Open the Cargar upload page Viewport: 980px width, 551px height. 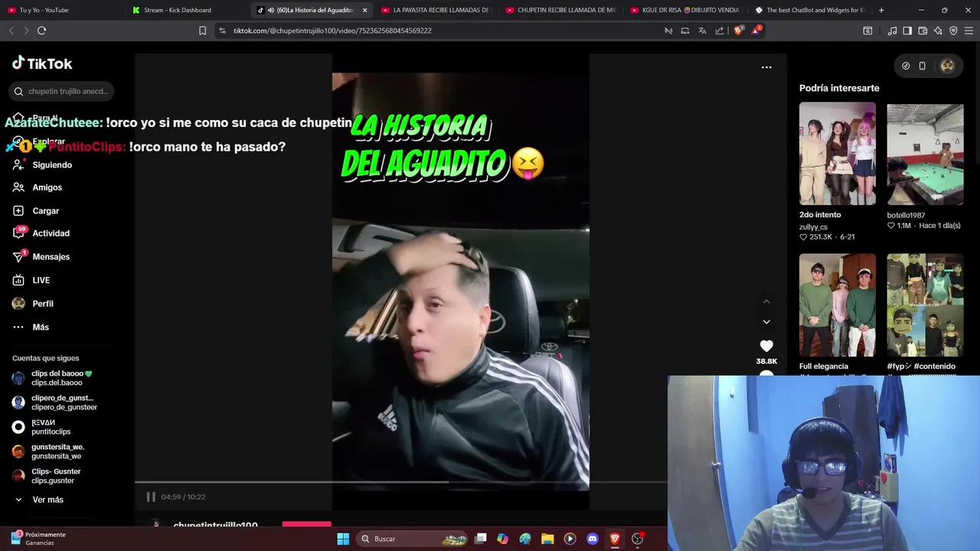coord(37,210)
